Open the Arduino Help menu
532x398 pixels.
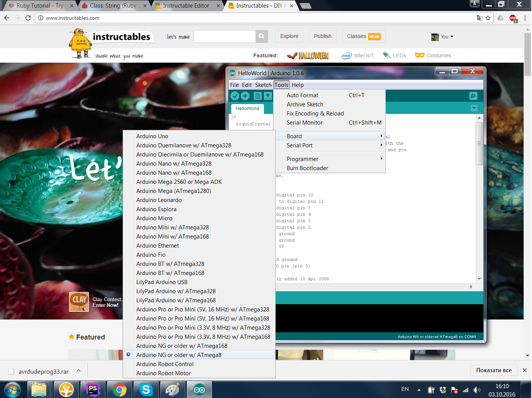pyautogui.click(x=298, y=85)
